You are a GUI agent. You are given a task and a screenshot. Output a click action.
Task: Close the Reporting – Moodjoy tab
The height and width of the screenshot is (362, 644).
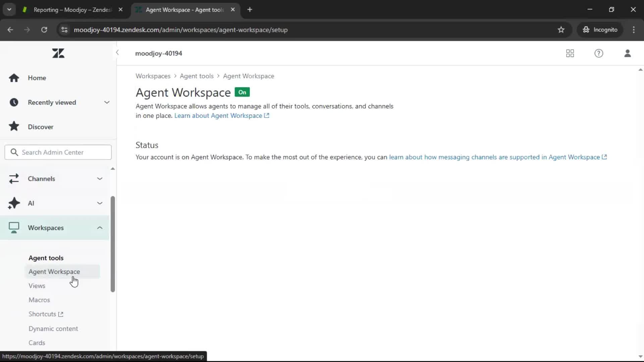[x=121, y=10]
